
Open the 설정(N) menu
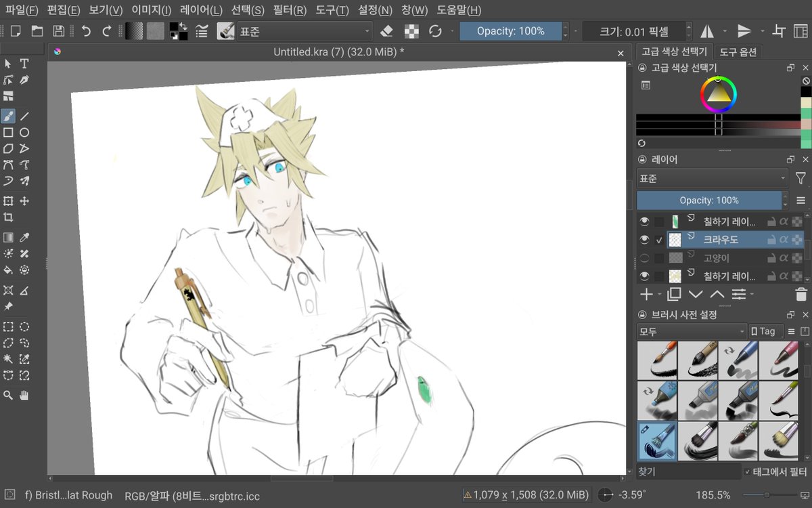(375, 10)
